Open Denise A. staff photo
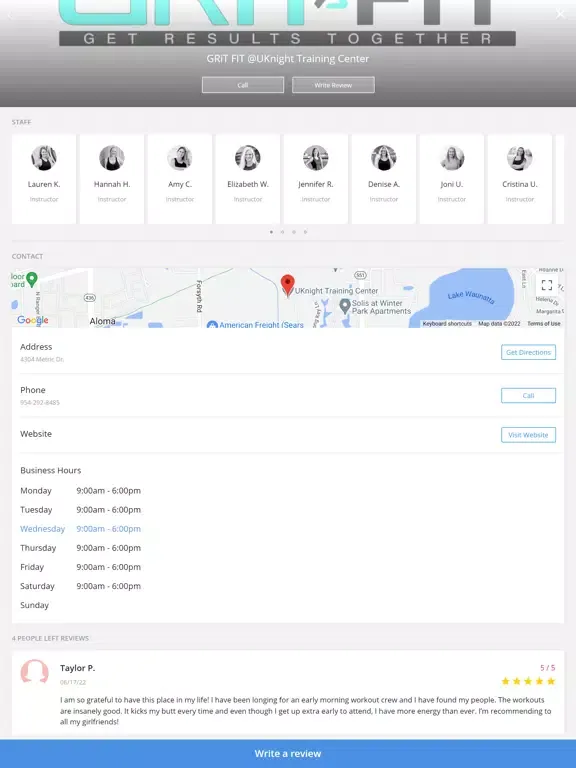Screen dimensions: 576x768 (384, 158)
